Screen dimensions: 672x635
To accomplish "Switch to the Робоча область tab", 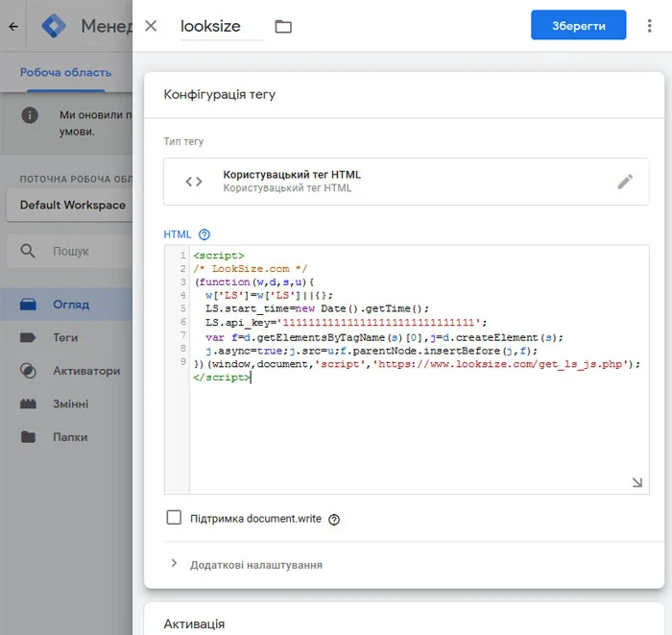I will (65, 72).
